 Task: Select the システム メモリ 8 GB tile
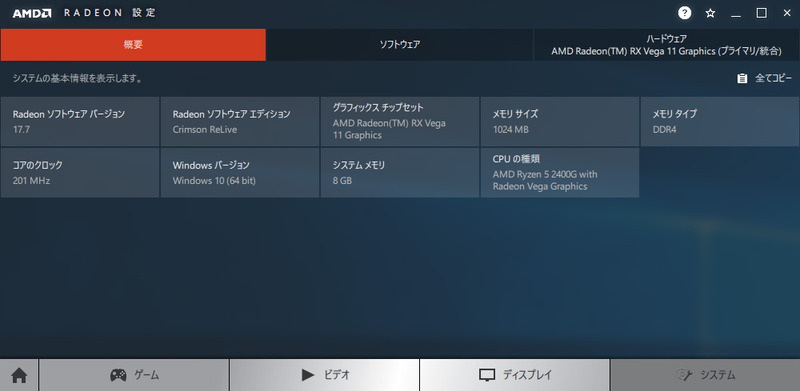pos(400,173)
